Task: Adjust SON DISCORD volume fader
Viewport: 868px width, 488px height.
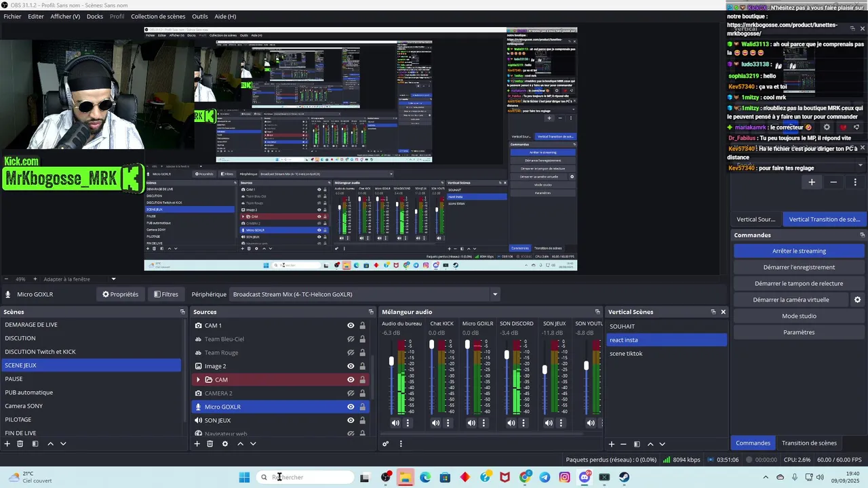Action: click(x=507, y=354)
